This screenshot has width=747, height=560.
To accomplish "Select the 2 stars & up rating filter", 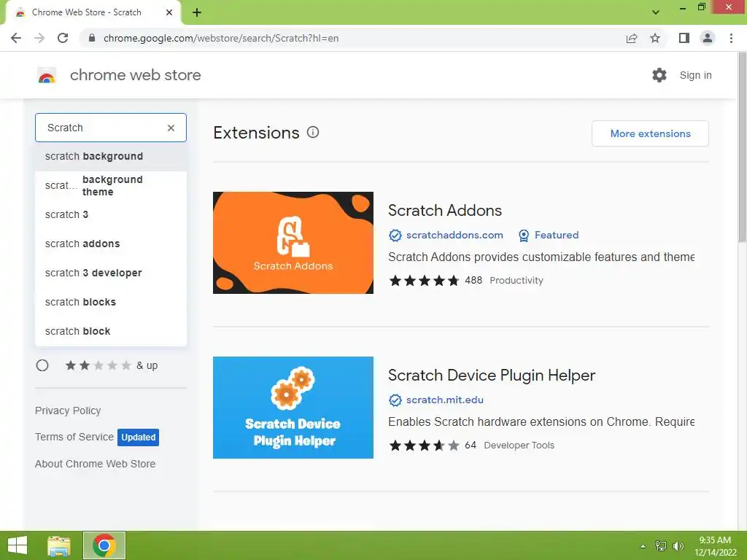I will click(42, 365).
